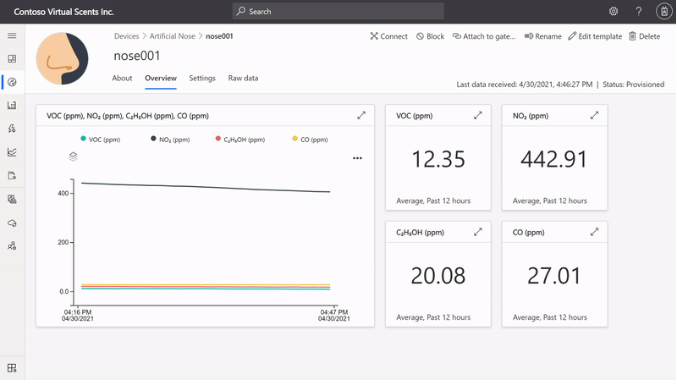Viewport: 677px width, 386px height.
Task: Open the bottom sidebar app grid icon
Action: click(12, 368)
